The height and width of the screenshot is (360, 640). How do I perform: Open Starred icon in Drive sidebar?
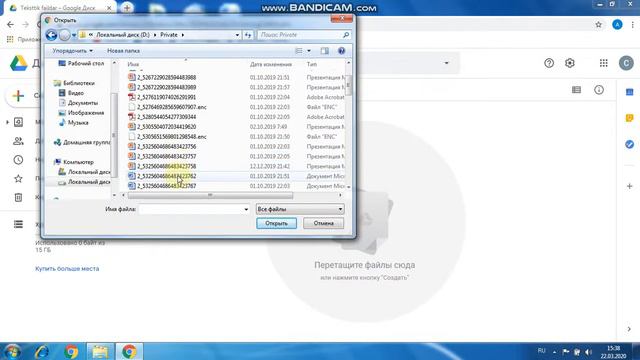point(18,179)
